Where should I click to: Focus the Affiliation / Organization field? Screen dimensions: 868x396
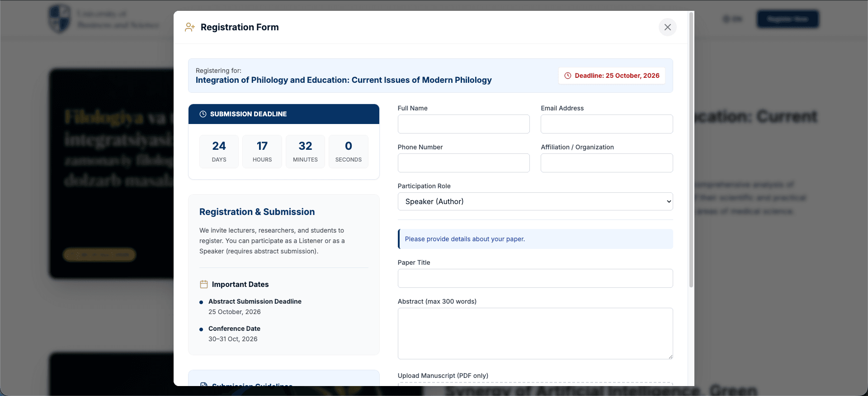click(607, 163)
